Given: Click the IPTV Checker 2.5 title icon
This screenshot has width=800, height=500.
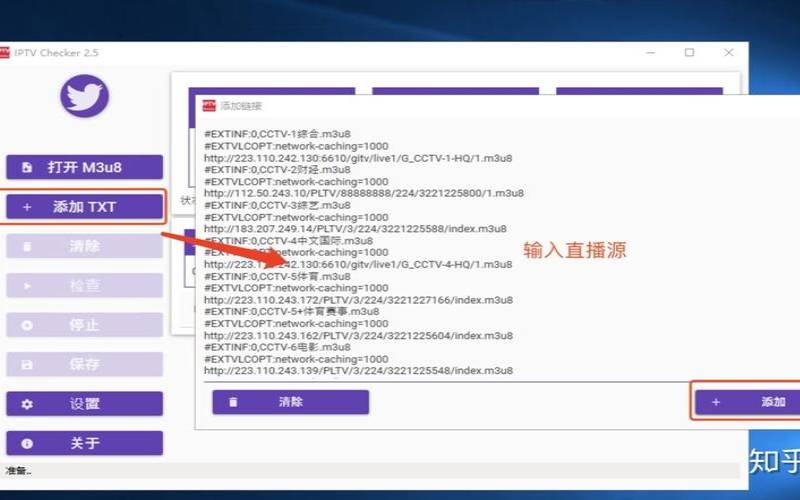Looking at the screenshot, I should (x=5, y=53).
